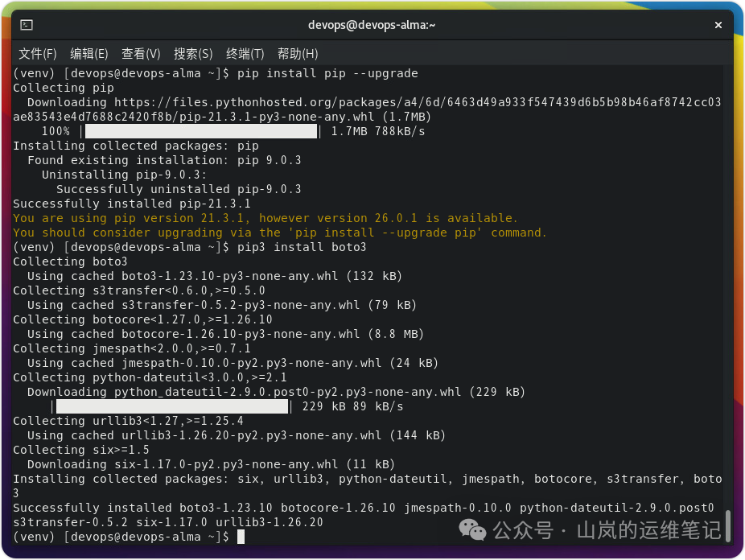Click 'Collecting botocore<1.27.0,>=1.26.10' line
This screenshot has width=745, height=560.
pos(142,319)
